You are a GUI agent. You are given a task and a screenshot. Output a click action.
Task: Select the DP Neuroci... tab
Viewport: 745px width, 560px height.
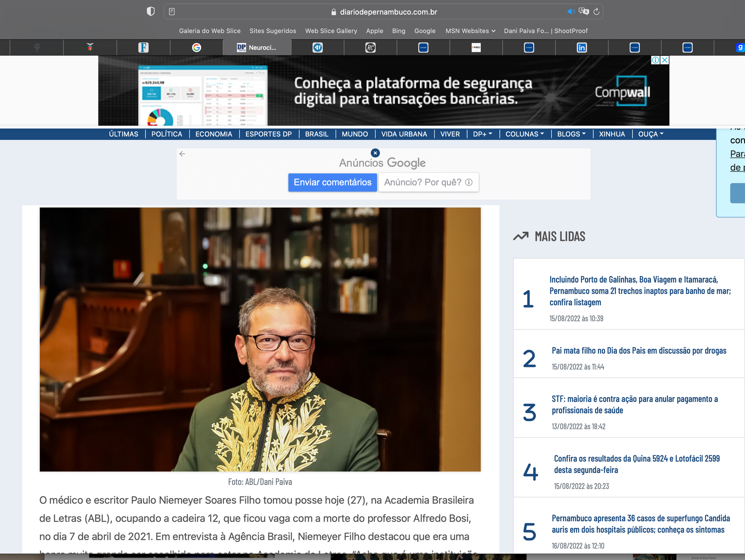pos(257,47)
